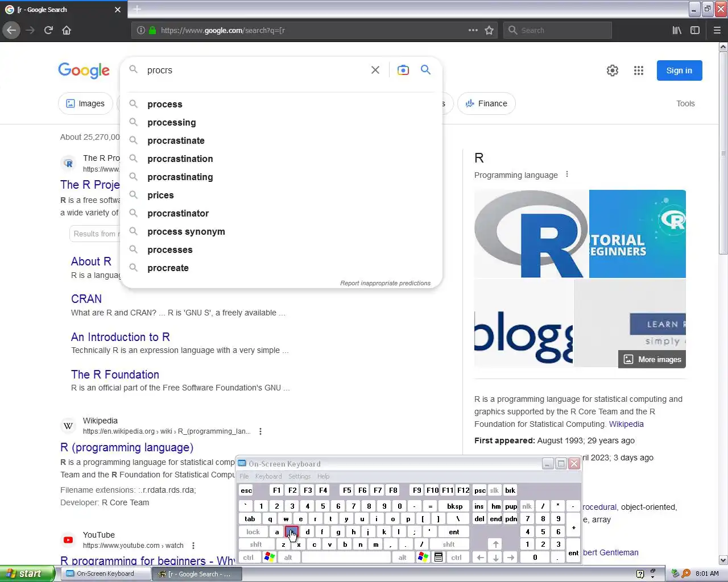Screen dimensions: 728x582
Task: Click the Google logo
Action: [84, 70]
